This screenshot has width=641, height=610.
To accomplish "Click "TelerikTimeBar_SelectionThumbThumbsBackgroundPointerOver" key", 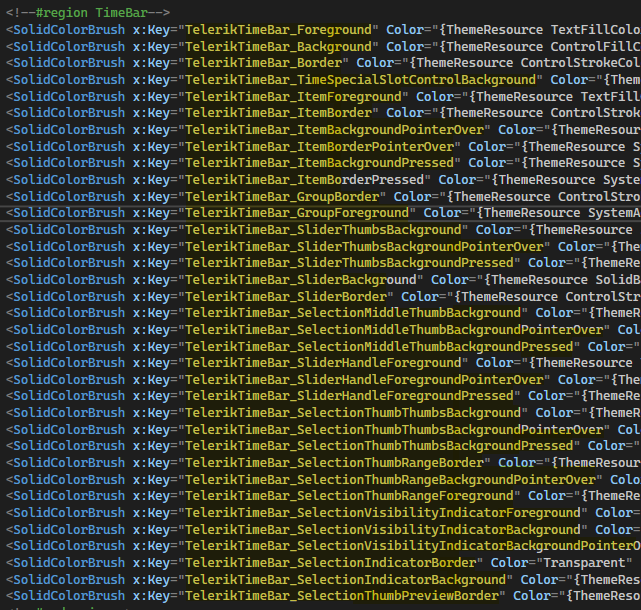I will click(x=394, y=430).
